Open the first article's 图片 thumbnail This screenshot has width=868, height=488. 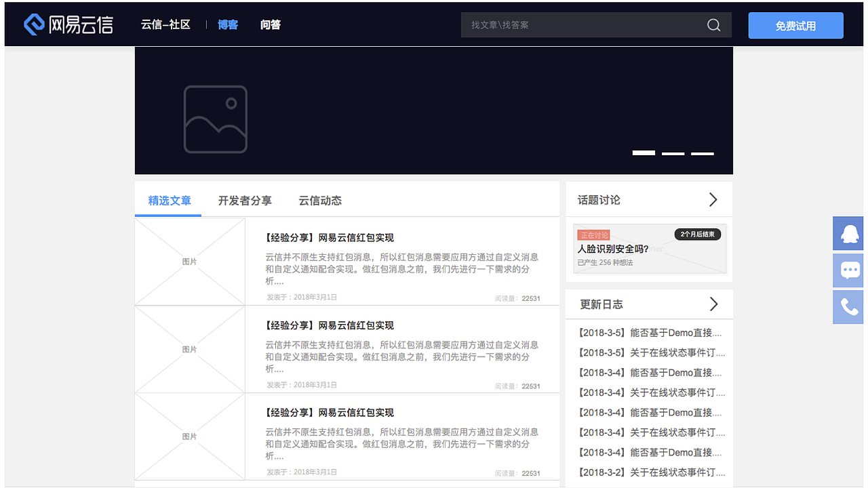point(190,262)
